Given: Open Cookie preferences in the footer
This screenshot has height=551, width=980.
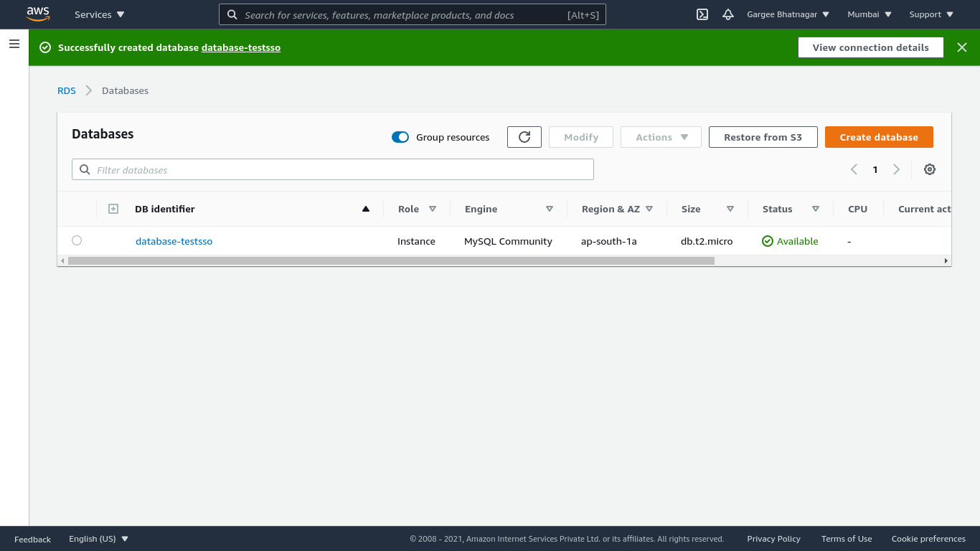Looking at the screenshot, I should point(928,539).
